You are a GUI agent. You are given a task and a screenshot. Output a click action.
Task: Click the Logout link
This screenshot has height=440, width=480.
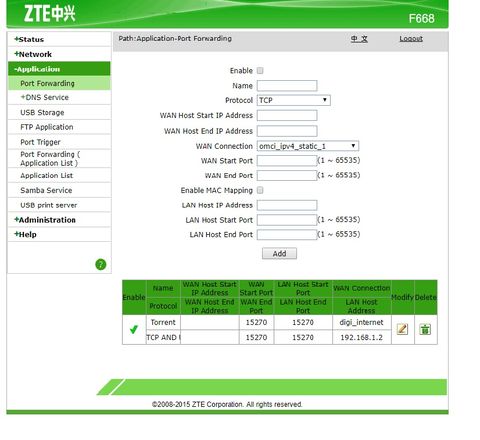pos(411,39)
